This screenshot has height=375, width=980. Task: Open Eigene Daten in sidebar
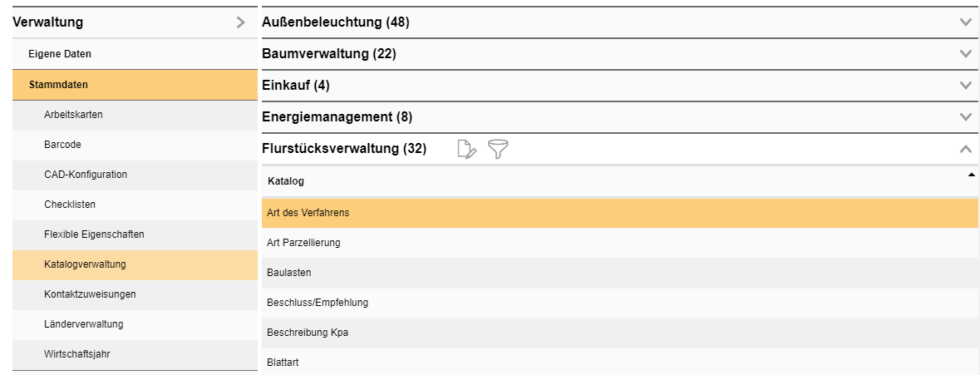click(60, 54)
